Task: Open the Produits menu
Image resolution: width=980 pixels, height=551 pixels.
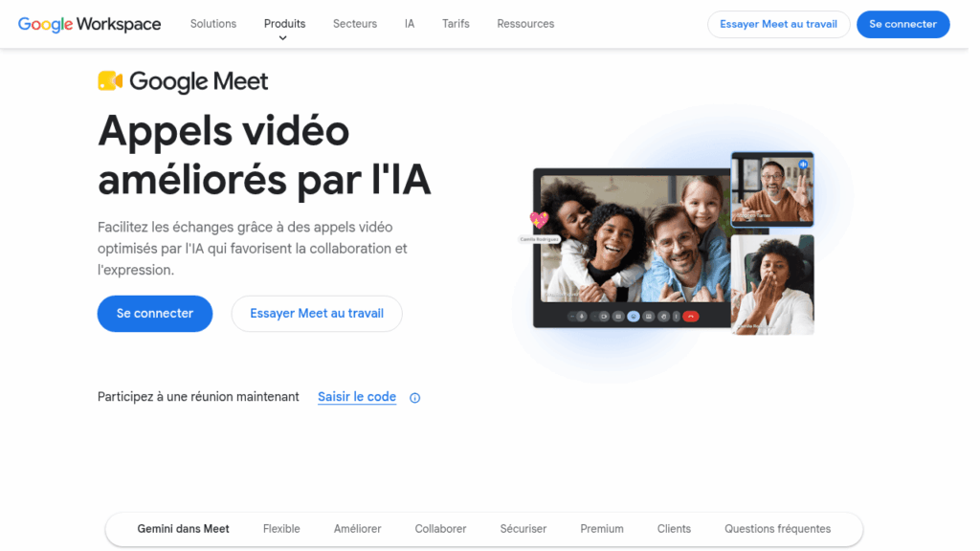Action: (284, 24)
